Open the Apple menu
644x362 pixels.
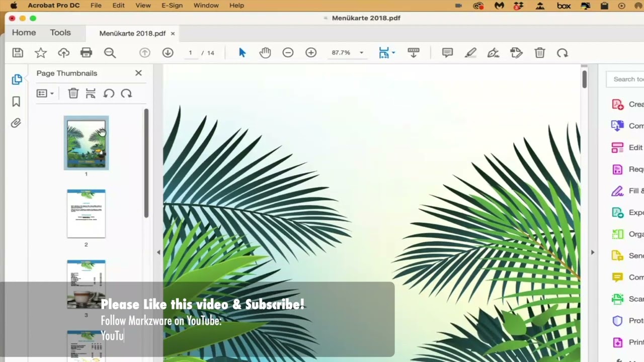click(x=14, y=6)
